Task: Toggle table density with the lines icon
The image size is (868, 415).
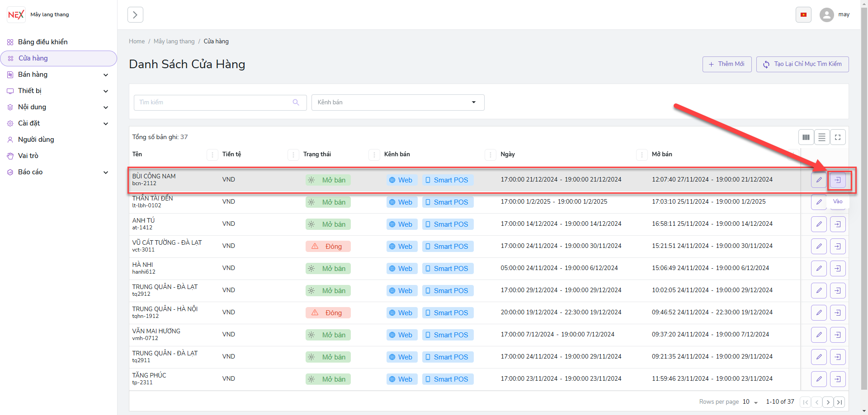Action: pyautogui.click(x=822, y=137)
